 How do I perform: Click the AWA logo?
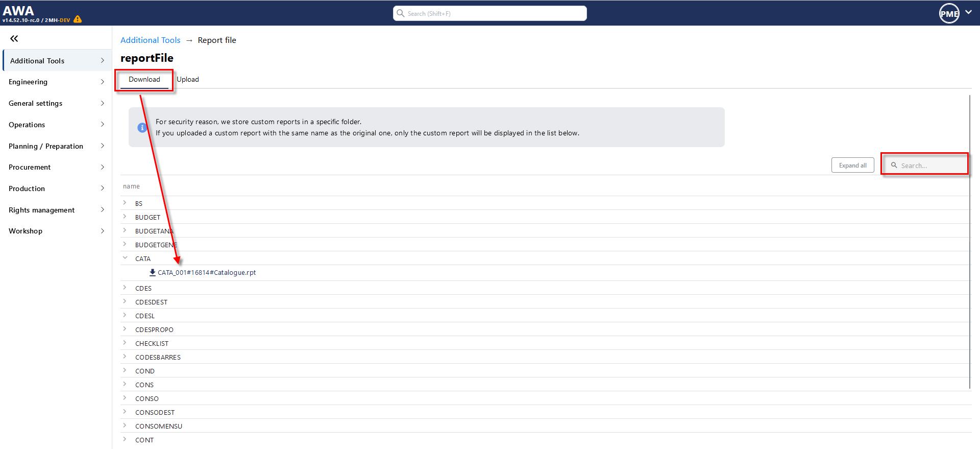tap(18, 11)
